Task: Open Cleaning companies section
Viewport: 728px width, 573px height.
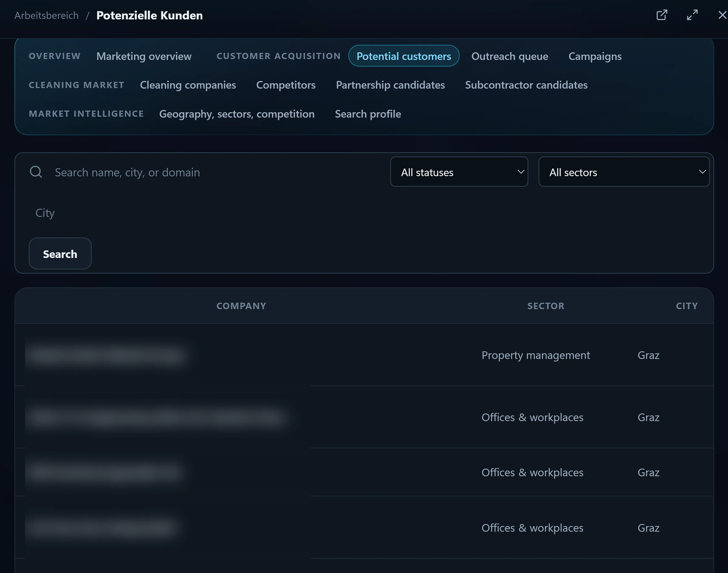Action: tap(188, 85)
